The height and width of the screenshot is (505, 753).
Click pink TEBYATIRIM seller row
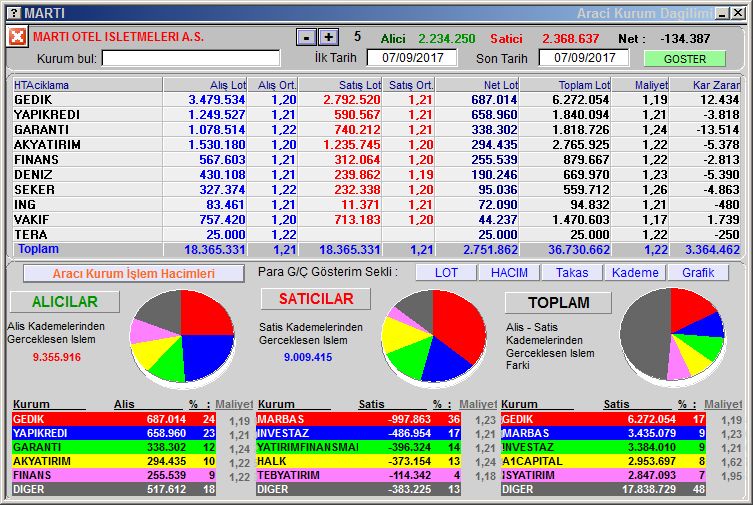pyautogui.click(x=359, y=475)
